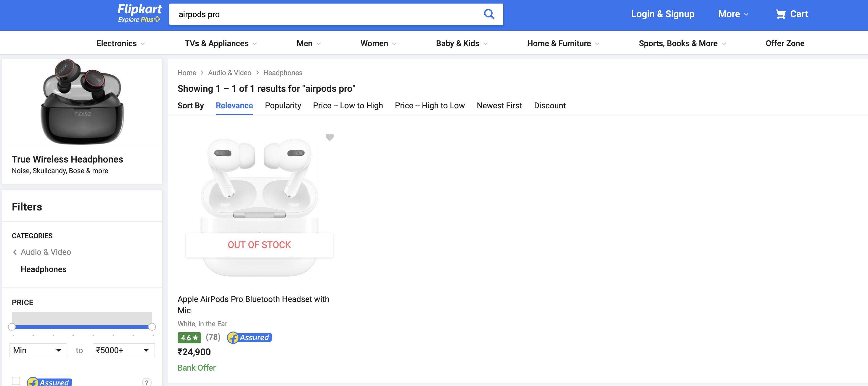Click the OUT OF STOCK label
868x386 pixels.
click(259, 245)
